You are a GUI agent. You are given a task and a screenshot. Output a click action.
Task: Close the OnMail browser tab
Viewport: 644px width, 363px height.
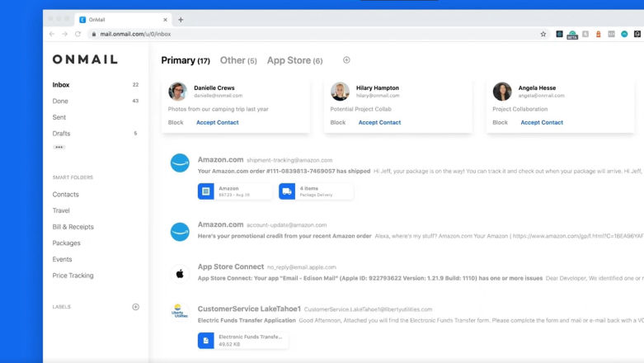point(165,20)
